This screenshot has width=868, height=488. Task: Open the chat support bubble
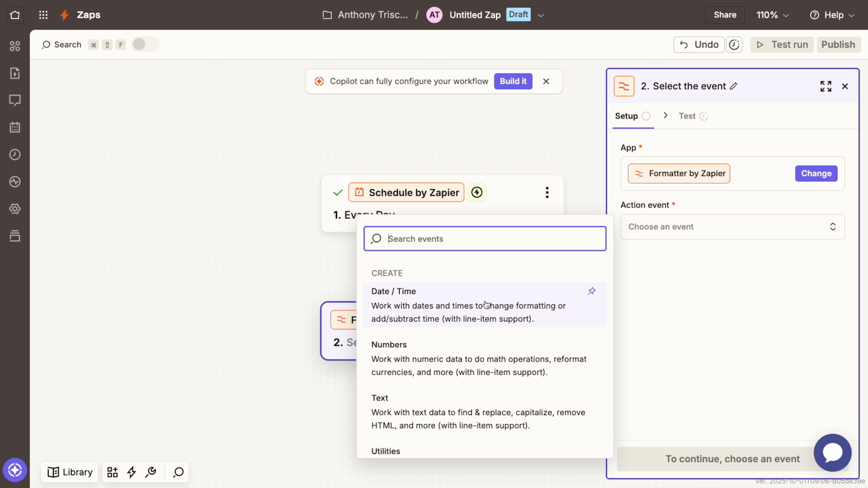tap(832, 453)
